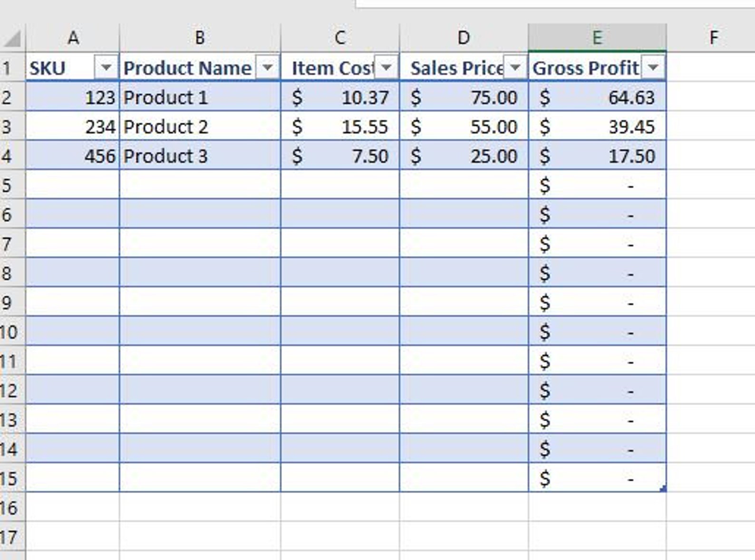Select the gross profit 39.45 cell
Viewport: 755px width, 560px height.
pyautogui.click(x=597, y=127)
